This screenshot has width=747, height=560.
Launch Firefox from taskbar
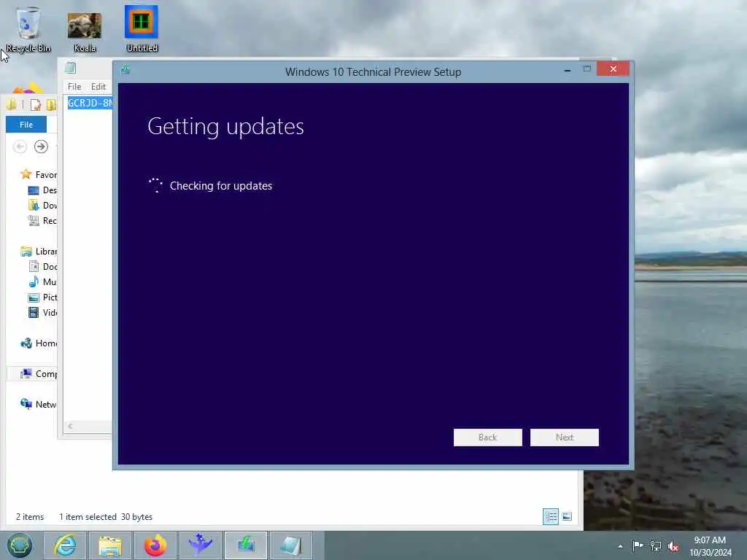tap(155, 545)
